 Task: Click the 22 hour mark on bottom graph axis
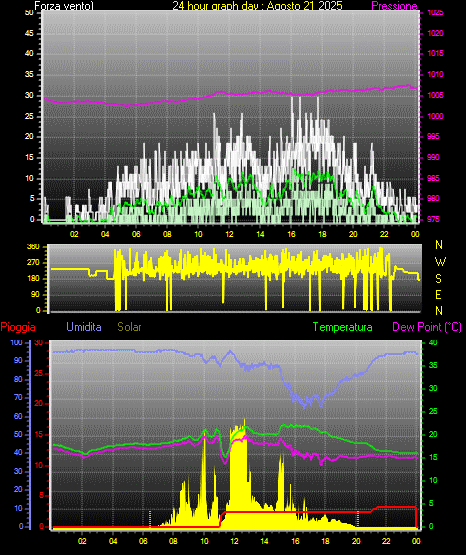[x=386, y=541]
